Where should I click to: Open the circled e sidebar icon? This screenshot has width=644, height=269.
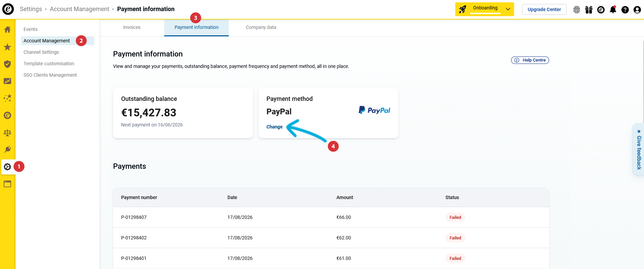(x=7, y=115)
